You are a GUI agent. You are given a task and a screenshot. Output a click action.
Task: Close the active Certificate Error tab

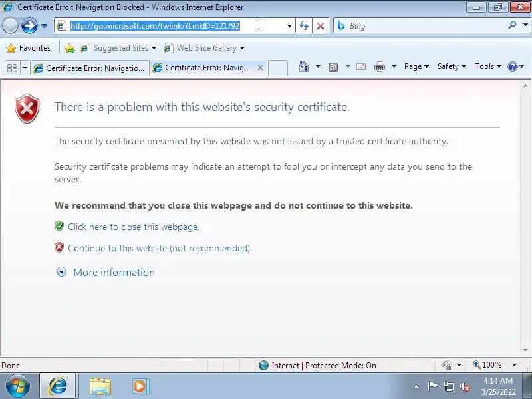(x=260, y=68)
